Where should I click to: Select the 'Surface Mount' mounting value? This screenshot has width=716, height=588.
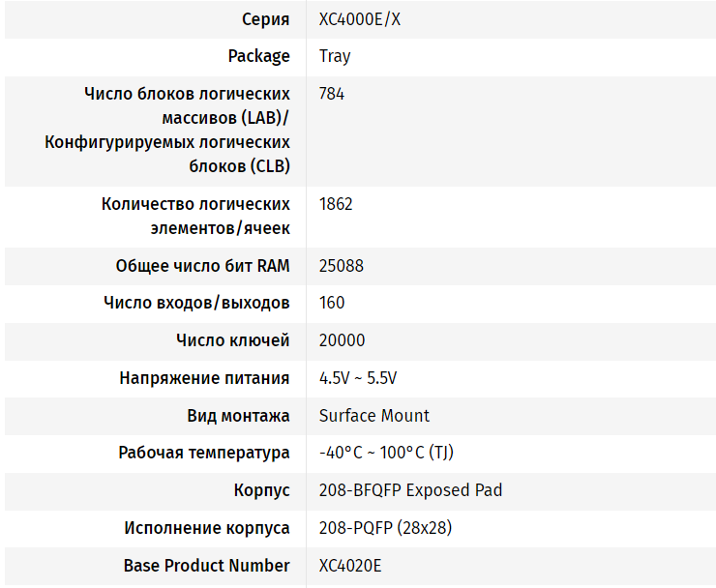374,416
